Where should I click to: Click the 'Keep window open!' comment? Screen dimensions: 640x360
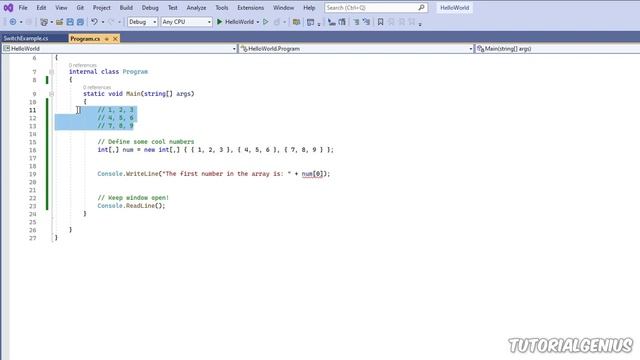(133, 198)
